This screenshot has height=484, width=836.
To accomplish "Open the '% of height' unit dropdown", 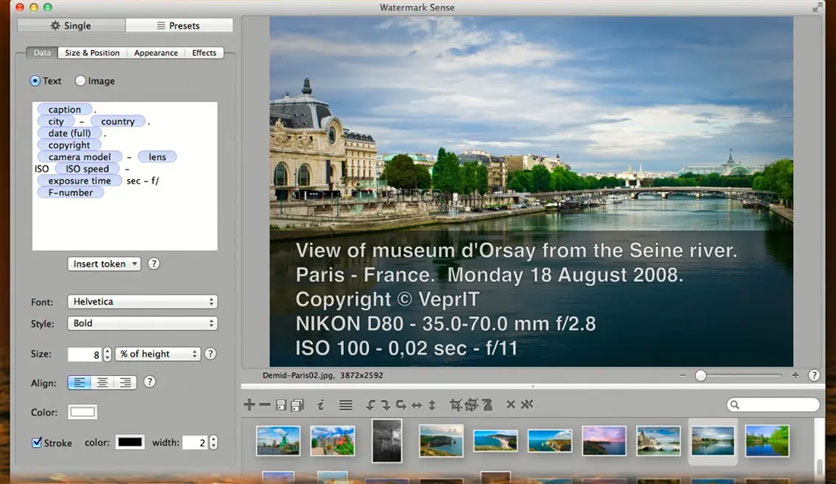I will (x=158, y=354).
